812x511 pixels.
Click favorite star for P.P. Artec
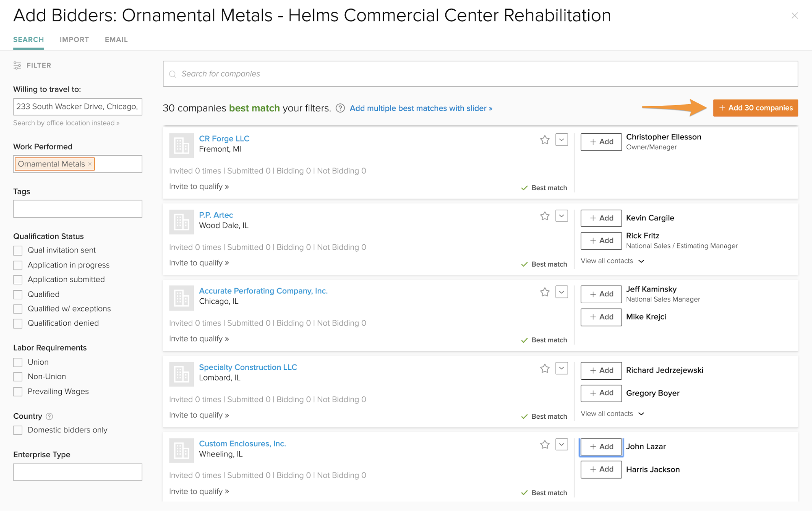pos(545,216)
